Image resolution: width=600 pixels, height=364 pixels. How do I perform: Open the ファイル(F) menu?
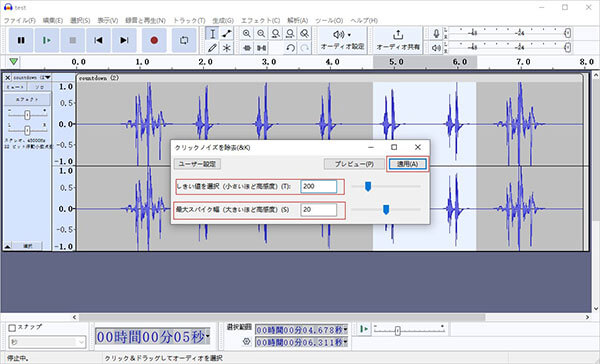[20, 20]
